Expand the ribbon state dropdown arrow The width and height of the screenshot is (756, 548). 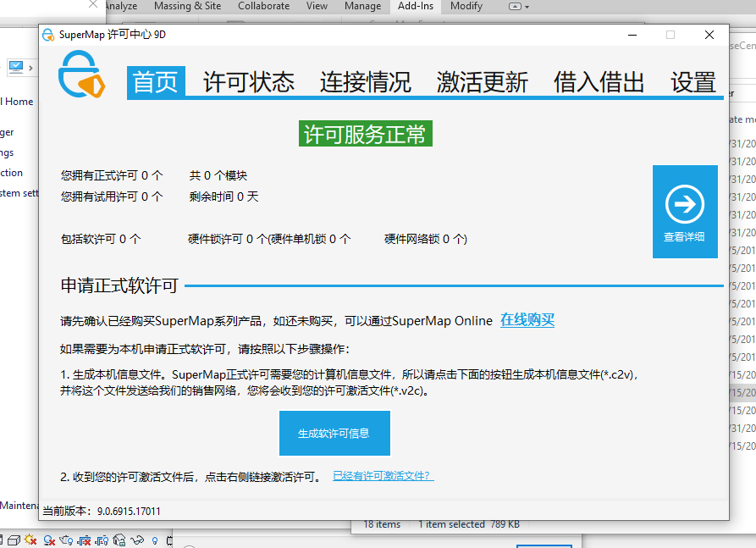(527, 7)
